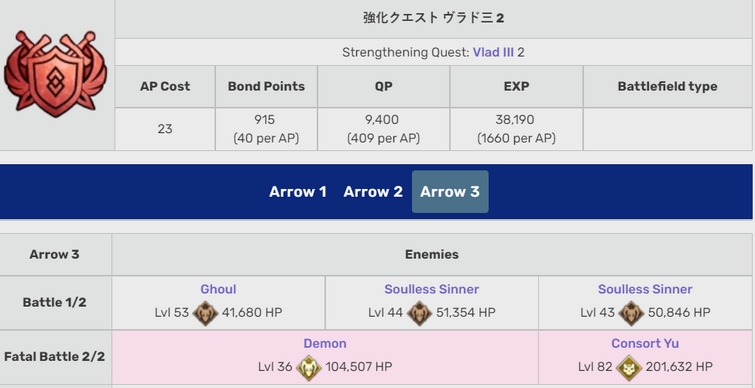Click the Lvl 44 Soulless Sinner class icon

tap(419, 313)
